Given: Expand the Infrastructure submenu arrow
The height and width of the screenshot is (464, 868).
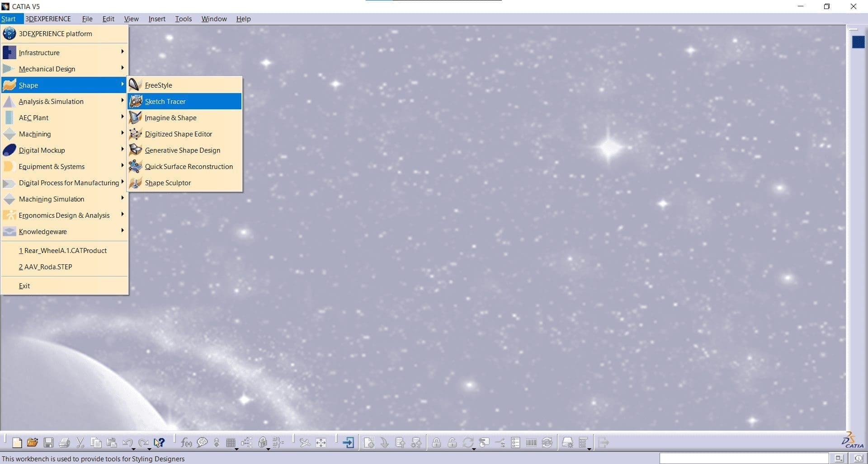Looking at the screenshot, I should tap(123, 52).
